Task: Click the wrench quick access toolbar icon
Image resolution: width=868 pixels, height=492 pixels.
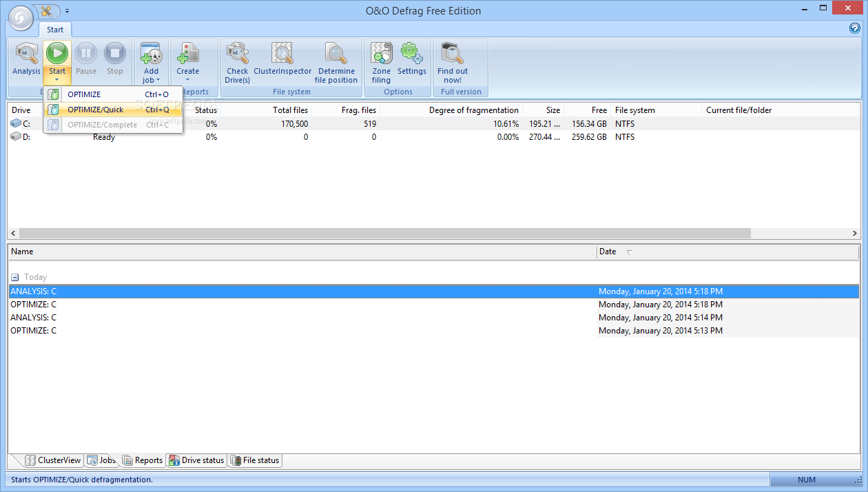Action: [x=47, y=11]
